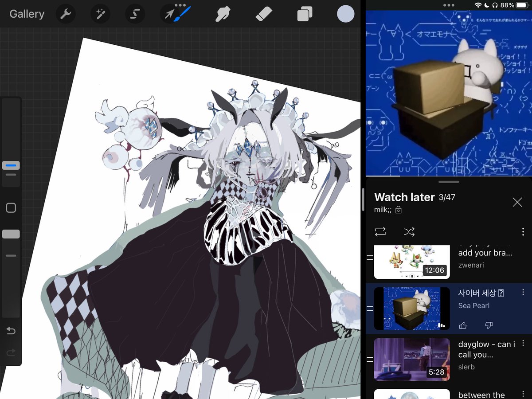Tap the private lock icon beside milk;;
The height and width of the screenshot is (399, 532).
tap(398, 210)
